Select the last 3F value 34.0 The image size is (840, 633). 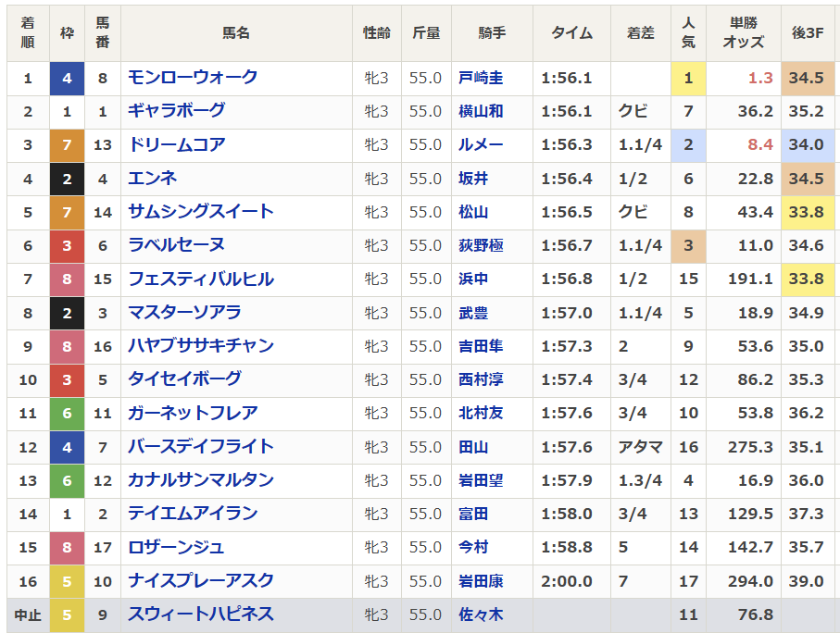806,144
